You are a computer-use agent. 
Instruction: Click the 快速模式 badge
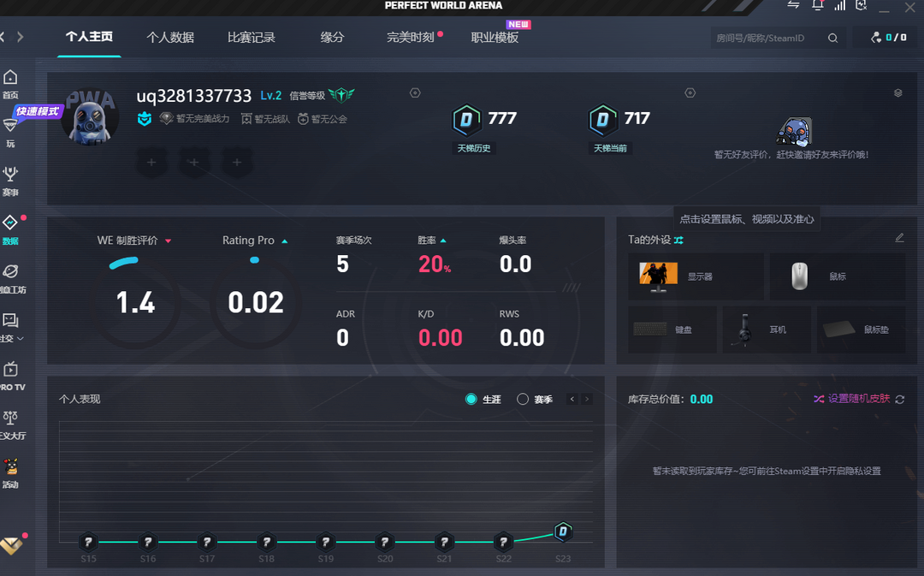38,111
